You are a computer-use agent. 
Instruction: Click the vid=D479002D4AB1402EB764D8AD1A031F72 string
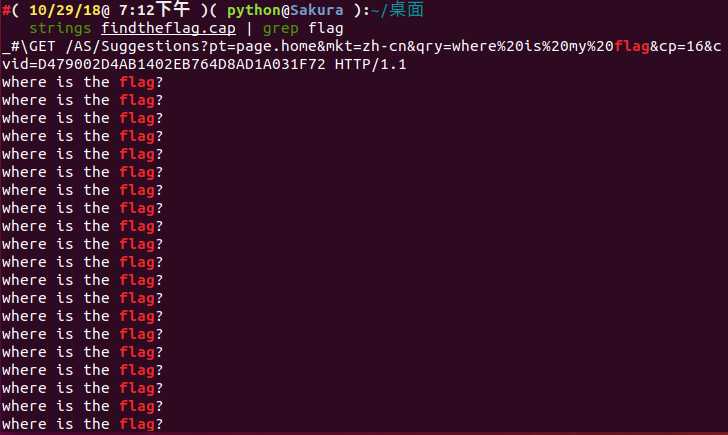point(164,65)
